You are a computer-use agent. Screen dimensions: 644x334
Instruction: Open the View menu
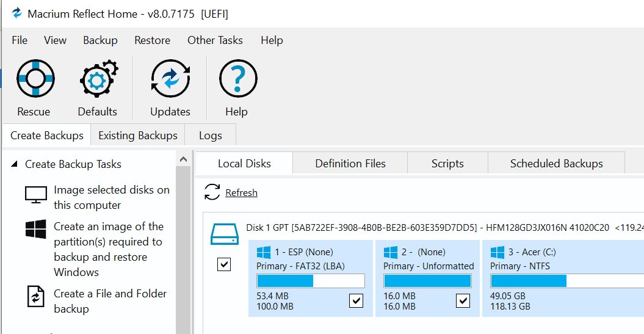click(55, 40)
